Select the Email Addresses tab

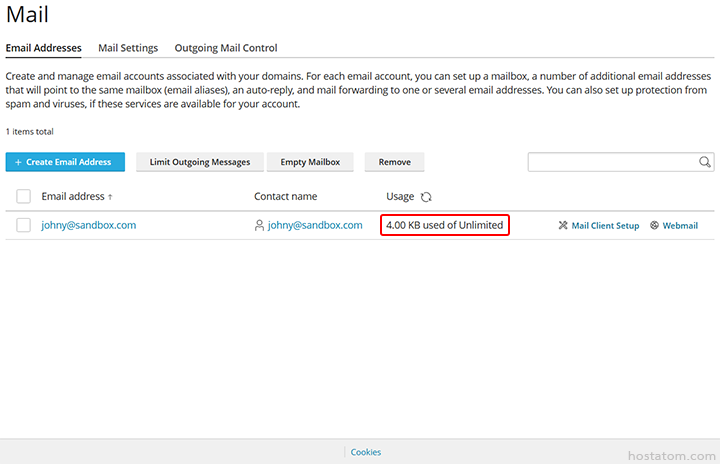[45, 48]
